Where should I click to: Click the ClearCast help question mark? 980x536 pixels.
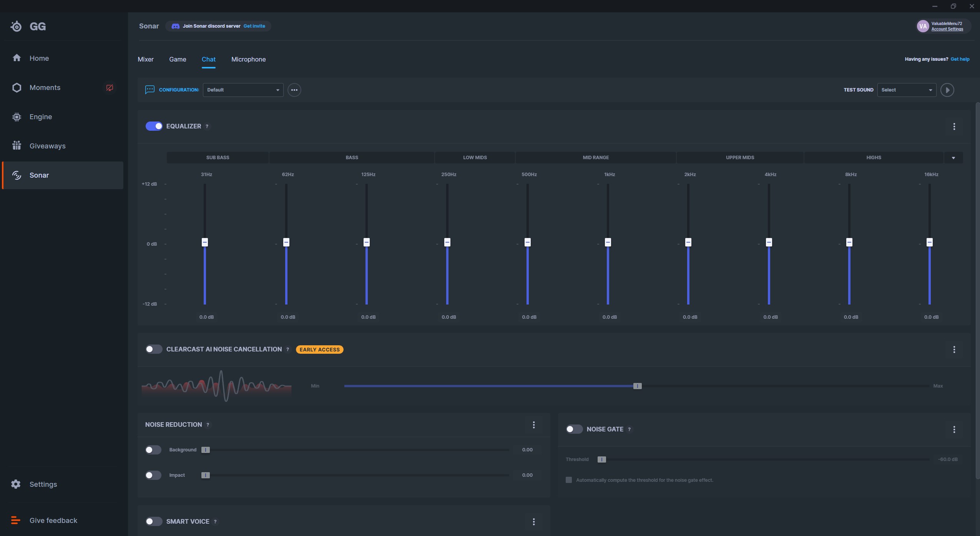pyautogui.click(x=288, y=350)
